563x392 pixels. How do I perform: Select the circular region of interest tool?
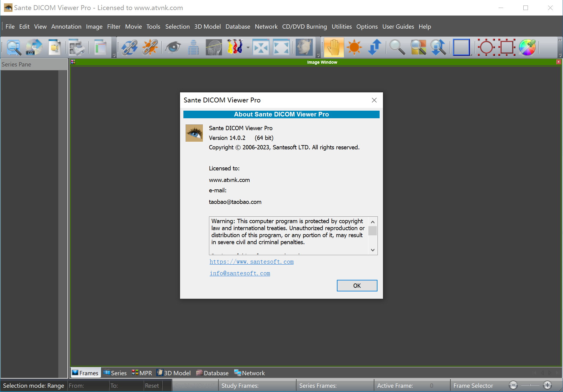(x=486, y=47)
